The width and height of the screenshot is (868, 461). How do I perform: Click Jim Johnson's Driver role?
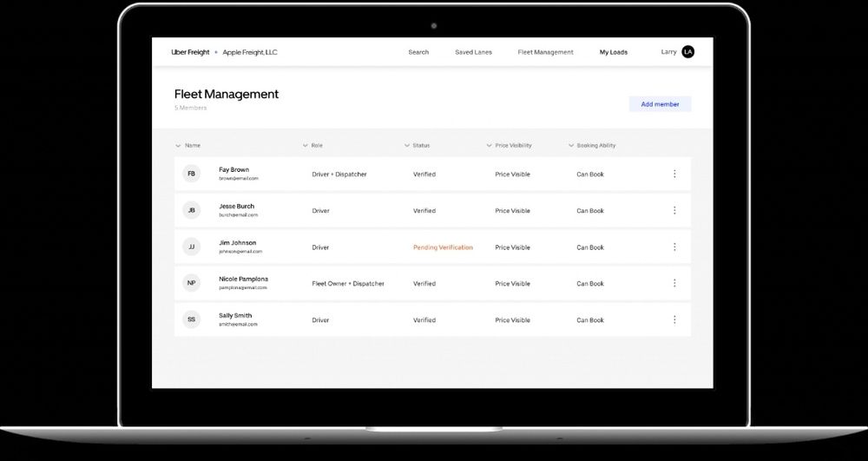point(320,247)
